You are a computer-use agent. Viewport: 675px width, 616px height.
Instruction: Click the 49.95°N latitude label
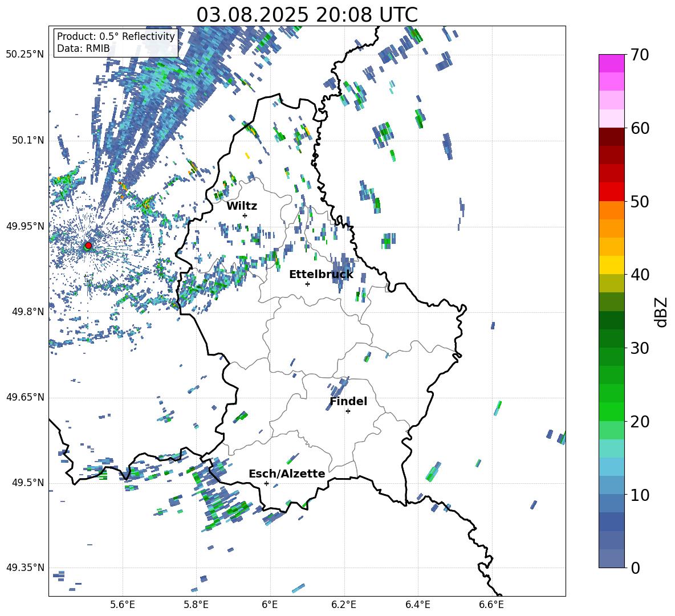pos(25,226)
